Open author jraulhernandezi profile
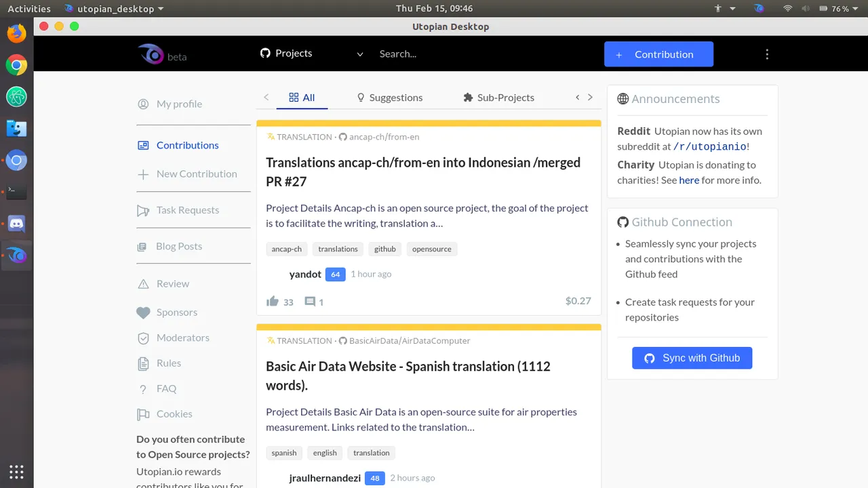The height and width of the screenshot is (488, 868). pyautogui.click(x=325, y=479)
